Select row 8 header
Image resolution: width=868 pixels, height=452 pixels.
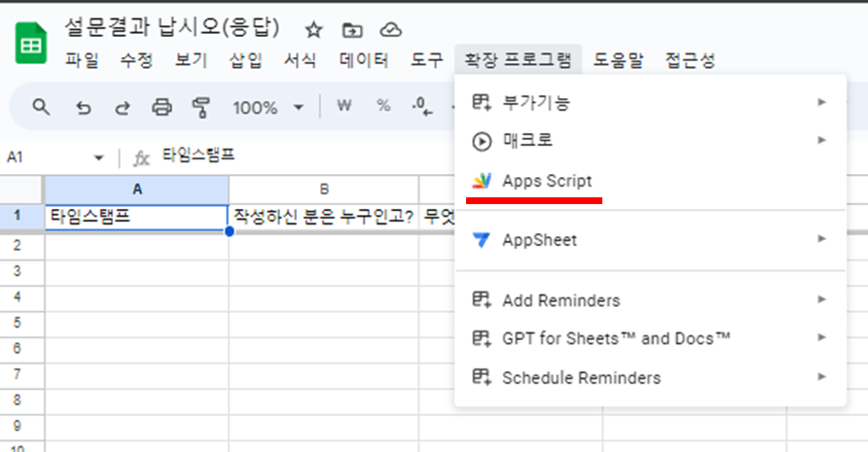(x=21, y=400)
